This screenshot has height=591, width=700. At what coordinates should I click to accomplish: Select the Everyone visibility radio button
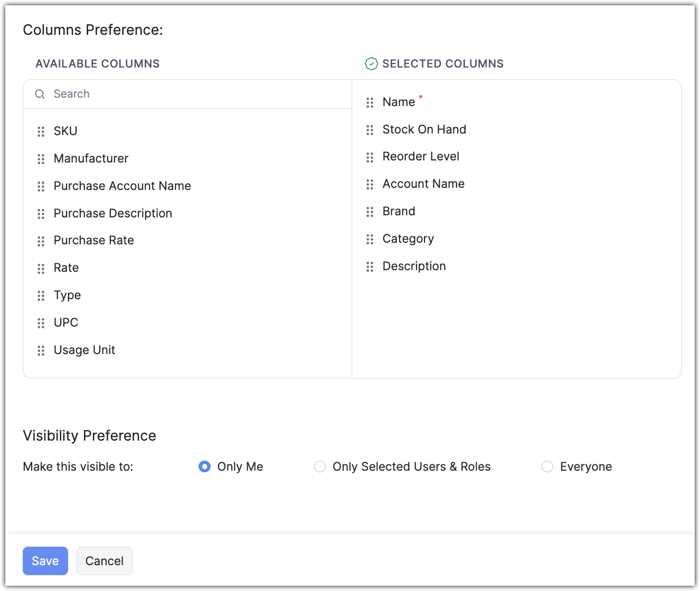[x=547, y=466]
